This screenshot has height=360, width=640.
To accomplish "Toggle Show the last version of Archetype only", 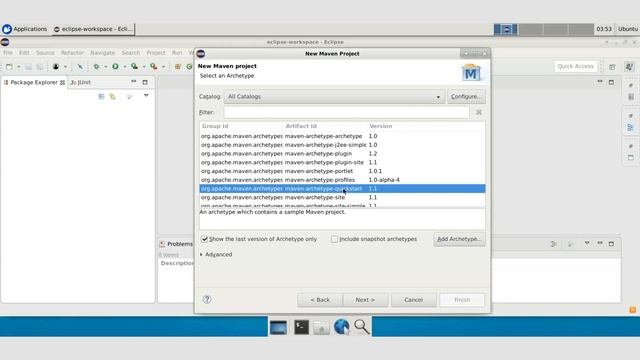I will [204, 239].
